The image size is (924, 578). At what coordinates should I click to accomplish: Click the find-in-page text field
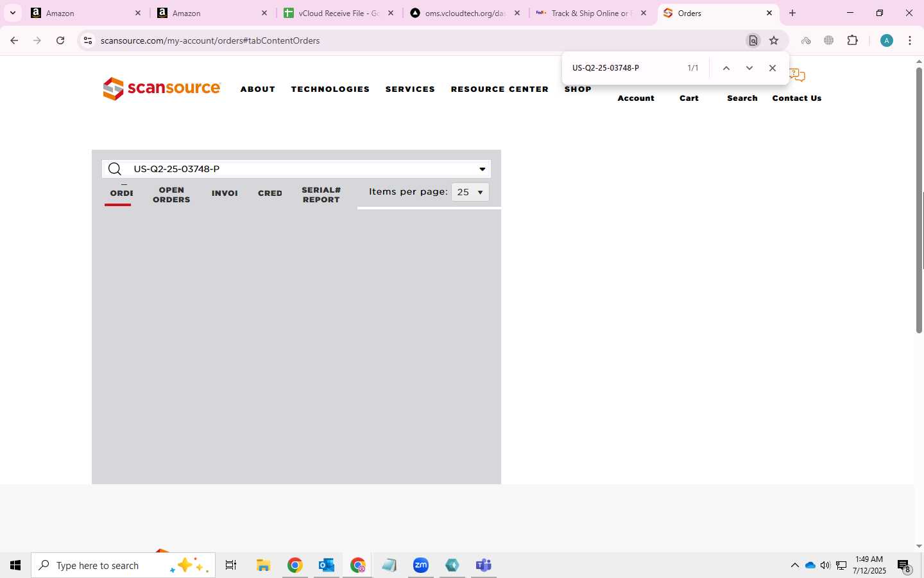point(626,68)
